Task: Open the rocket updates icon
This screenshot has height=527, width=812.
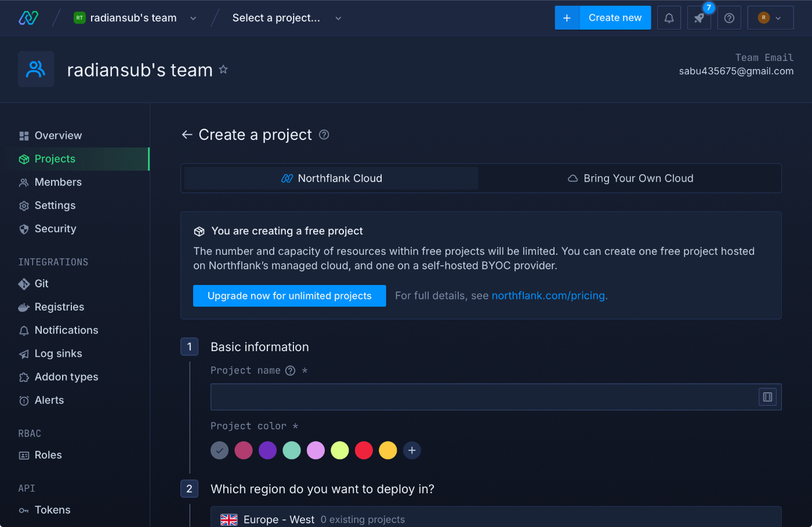Action: point(699,18)
